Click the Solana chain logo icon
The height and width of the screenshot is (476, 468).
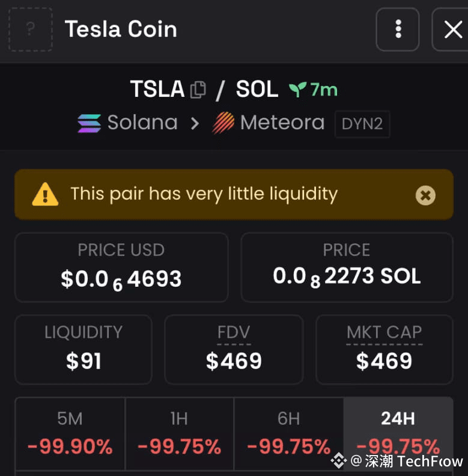pyautogui.click(x=89, y=123)
